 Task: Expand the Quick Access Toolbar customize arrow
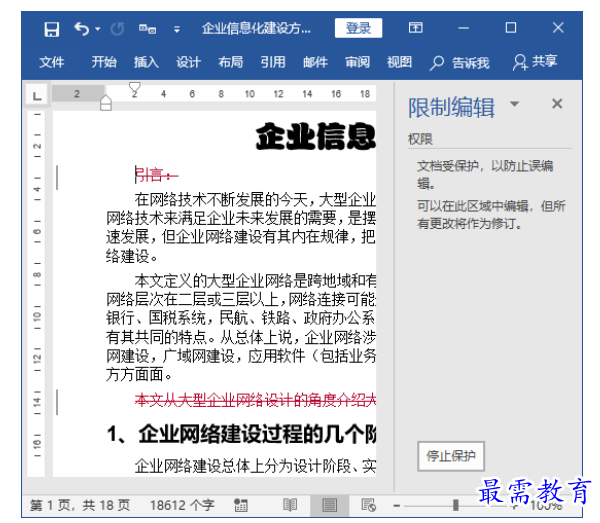(x=176, y=29)
